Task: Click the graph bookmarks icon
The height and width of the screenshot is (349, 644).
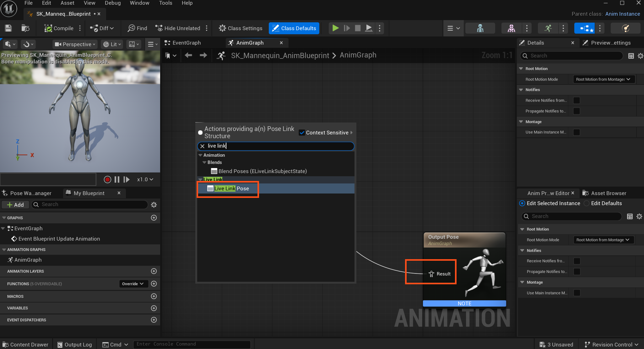Action: [170, 56]
